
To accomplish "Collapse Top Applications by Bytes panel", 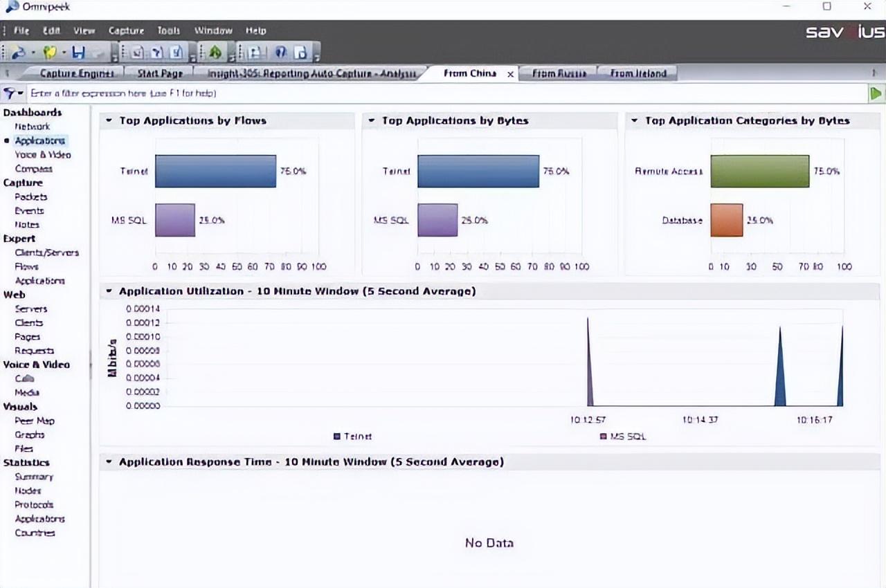I will (x=372, y=120).
